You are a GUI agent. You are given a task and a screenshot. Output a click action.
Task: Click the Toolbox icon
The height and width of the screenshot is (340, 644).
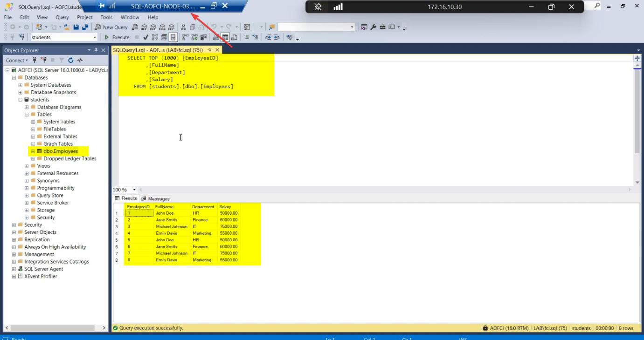(382, 27)
